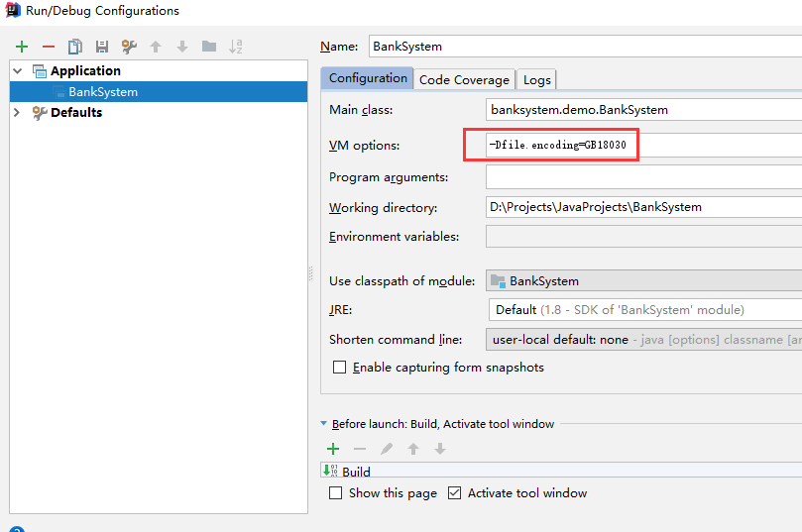Click the VM options field
This screenshot has width=802, height=532.
(x=643, y=146)
